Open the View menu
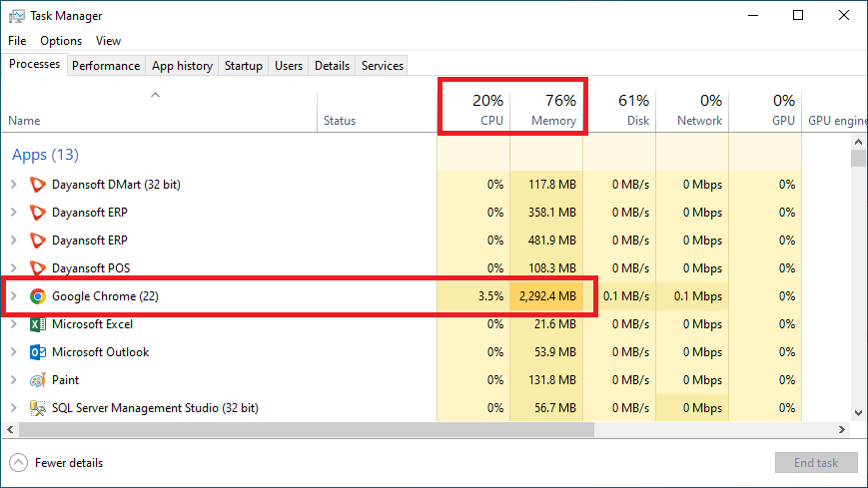Image resolution: width=868 pixels, height=488 pixels. [108, 41]
